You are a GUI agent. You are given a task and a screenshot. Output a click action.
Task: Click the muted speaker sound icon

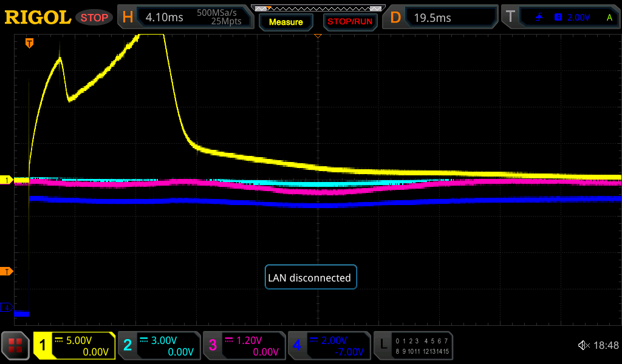coord(583,345)
